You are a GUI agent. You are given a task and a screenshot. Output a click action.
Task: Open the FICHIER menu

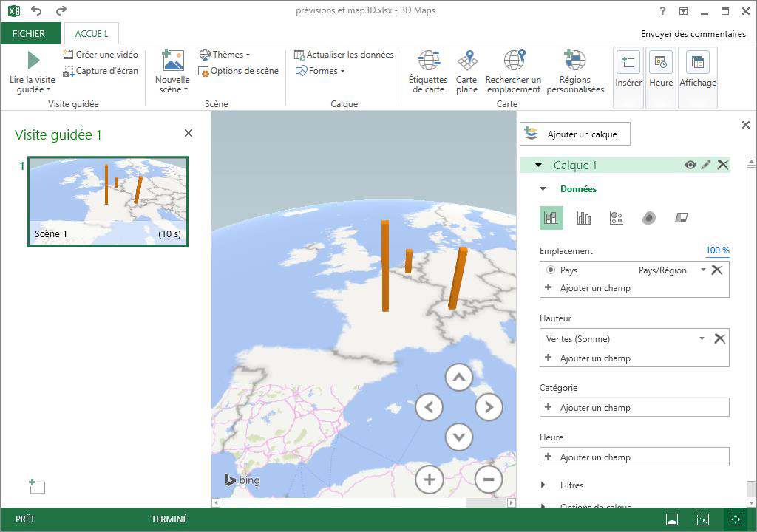[x=29, y=34]
